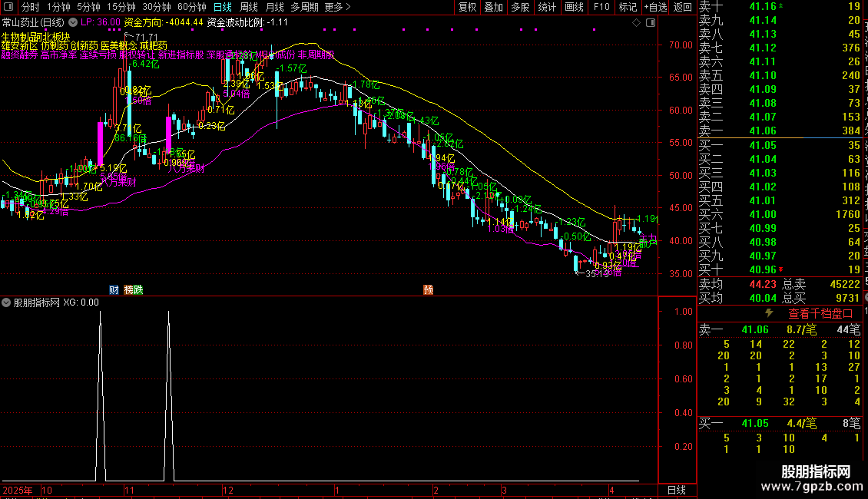Image resolution: width=868 pixels, height=499 pixels.
Task: Open the 财 event marker icon
Action: point(114,290)
